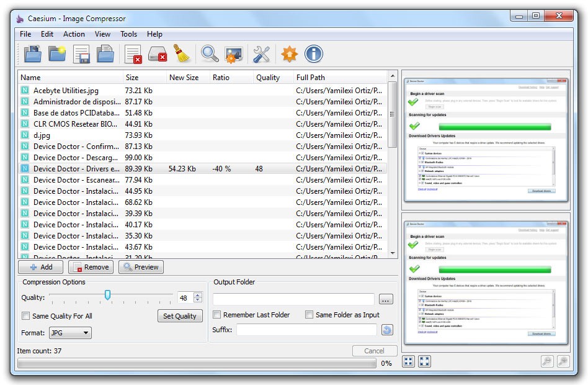Click the Open List toolbar icon with floppy disk
The height and width of the screenshot is (385, 588).
(x=81, y=53)
